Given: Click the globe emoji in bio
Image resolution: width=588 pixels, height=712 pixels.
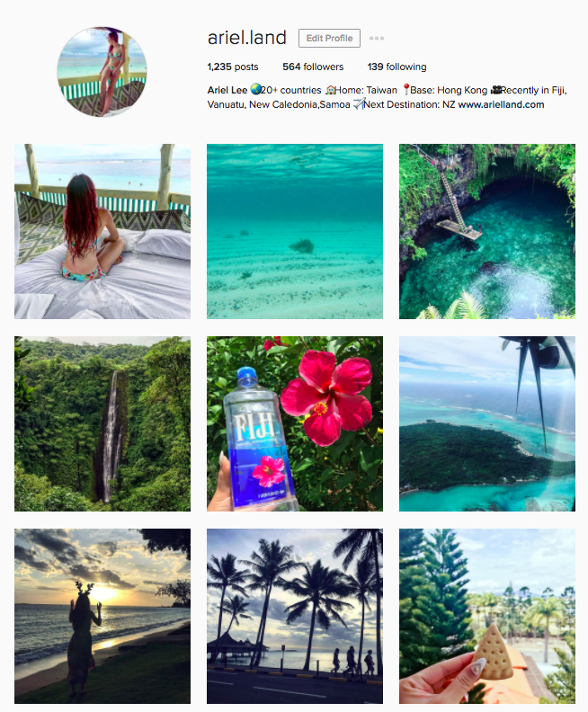Looking at the screenshot, I should click(x=255, y=90).
